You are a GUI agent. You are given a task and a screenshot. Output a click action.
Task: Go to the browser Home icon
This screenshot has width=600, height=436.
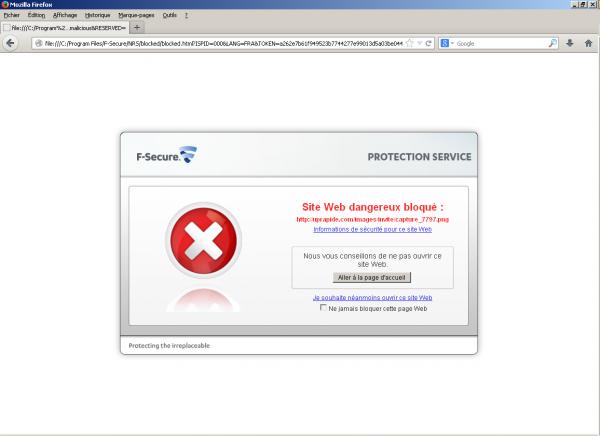pyautogui.click(x=589, y=43)
